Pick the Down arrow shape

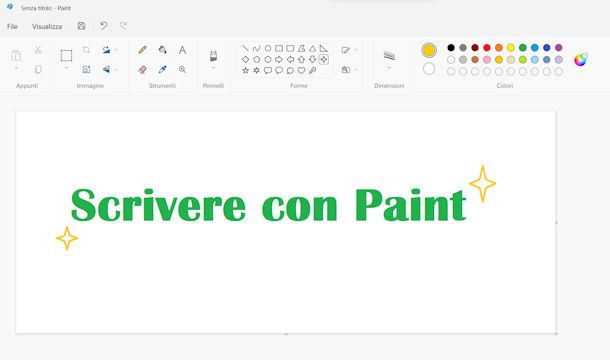[x=312, y=60]
